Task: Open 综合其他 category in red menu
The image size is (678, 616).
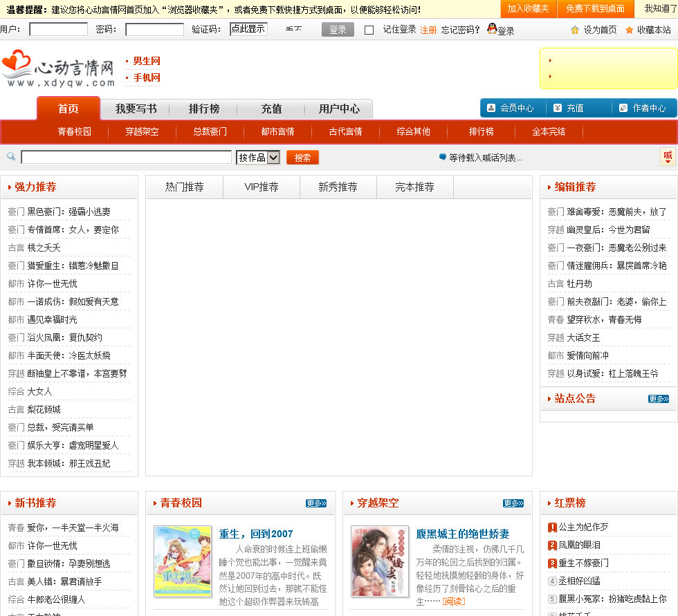Action: point(414,132)
